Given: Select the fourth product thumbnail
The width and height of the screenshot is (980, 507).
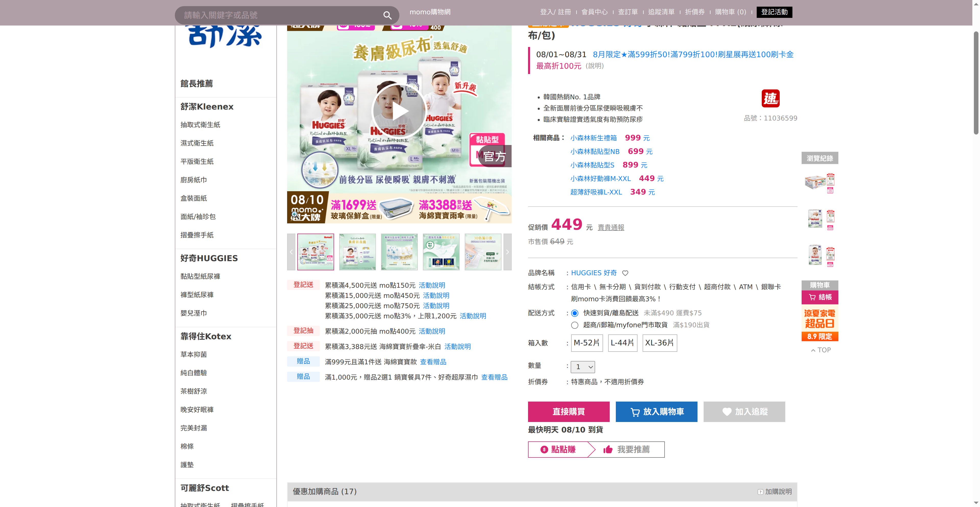Looking at the screenshot, I should [441, 252].
